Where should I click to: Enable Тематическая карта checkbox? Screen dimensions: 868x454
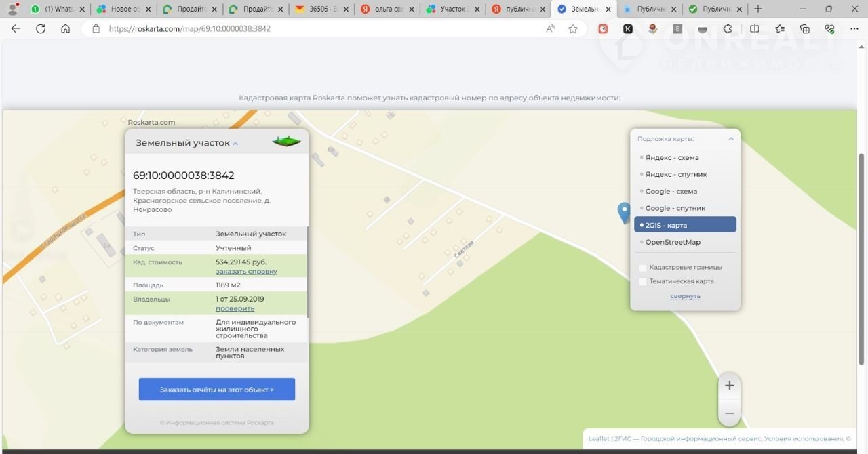click(643, 281)
